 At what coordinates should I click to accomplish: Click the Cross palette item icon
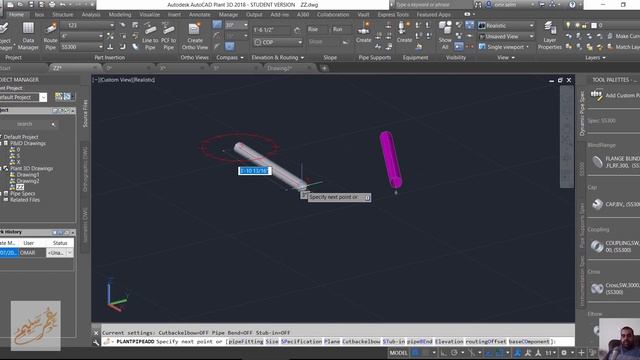[x=597, y=288]
